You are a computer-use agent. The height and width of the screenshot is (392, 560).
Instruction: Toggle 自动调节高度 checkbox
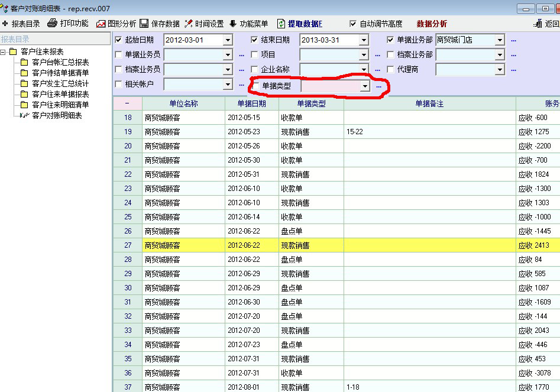353,24
